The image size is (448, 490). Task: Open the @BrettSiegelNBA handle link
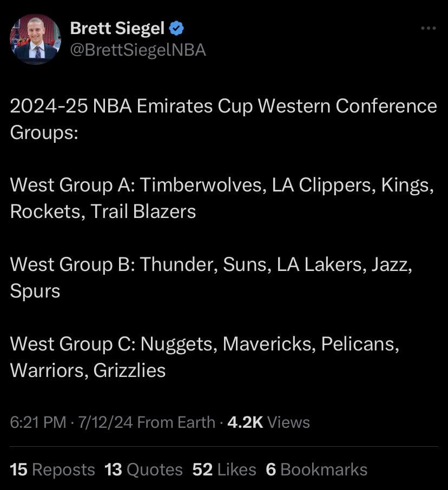pos(138,50)
